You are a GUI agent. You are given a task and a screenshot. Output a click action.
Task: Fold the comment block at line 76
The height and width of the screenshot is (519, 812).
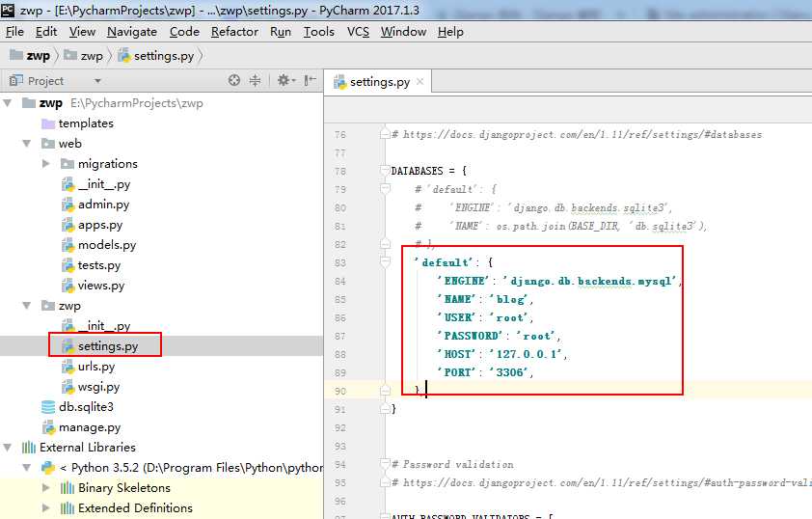coord(385,134)
